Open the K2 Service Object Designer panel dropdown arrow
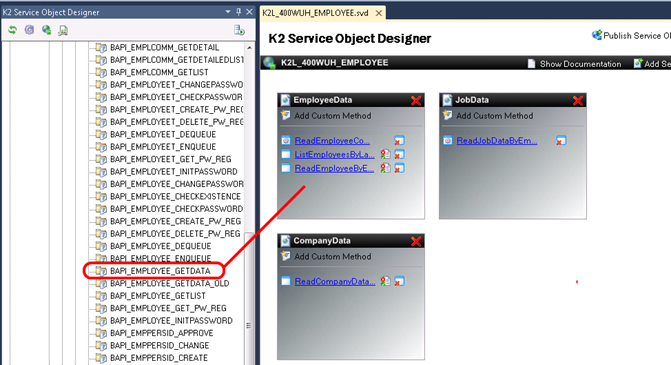Screen dimensions: 671x365 point(228,12)
